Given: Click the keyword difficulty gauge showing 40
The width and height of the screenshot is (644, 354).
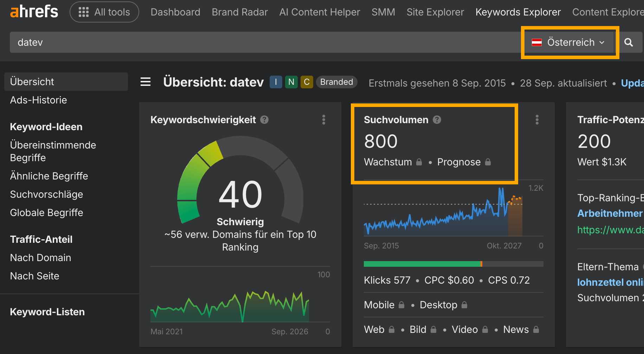Looking at the screenshot, I should click(240, 179).
